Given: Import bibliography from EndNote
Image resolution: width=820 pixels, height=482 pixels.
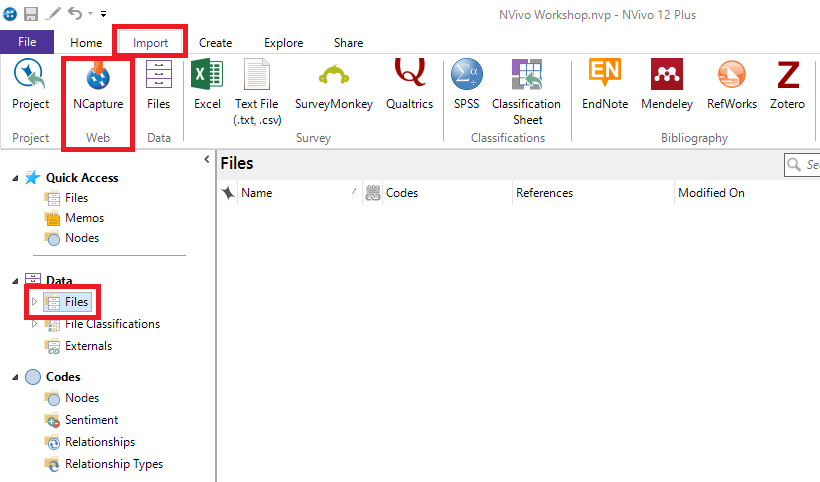Looking at the screenshot, I should pyautogui.click(x=605, y=84).
